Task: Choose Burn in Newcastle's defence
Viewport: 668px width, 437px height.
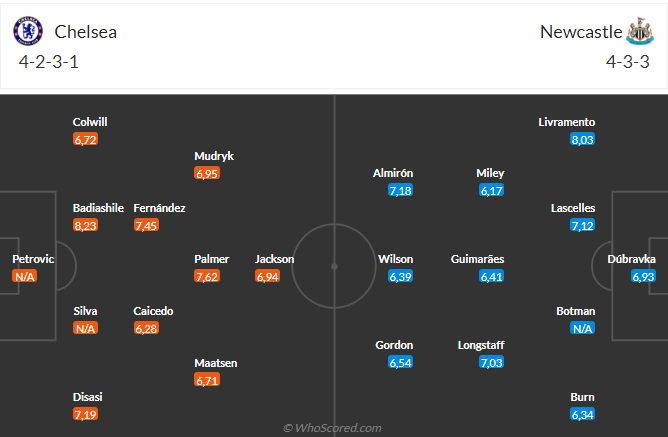Action: (582, 397)
